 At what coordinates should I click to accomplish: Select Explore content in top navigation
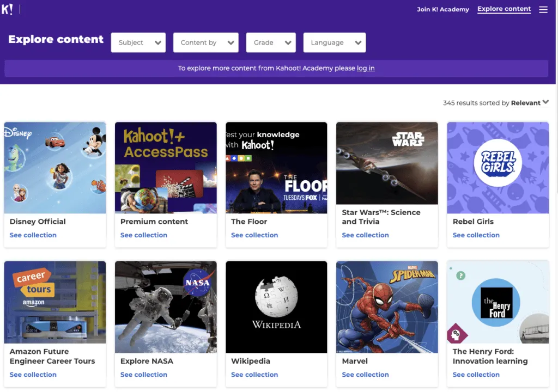504,9
